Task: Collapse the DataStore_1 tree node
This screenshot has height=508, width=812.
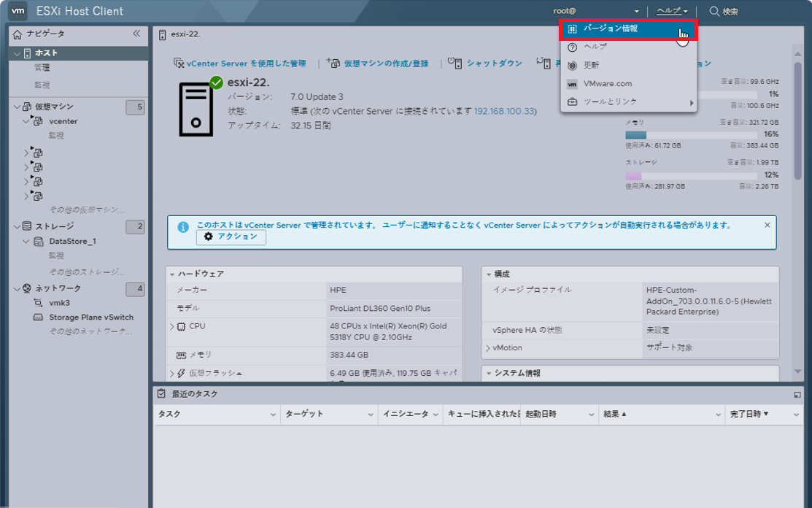Action: 26,242
